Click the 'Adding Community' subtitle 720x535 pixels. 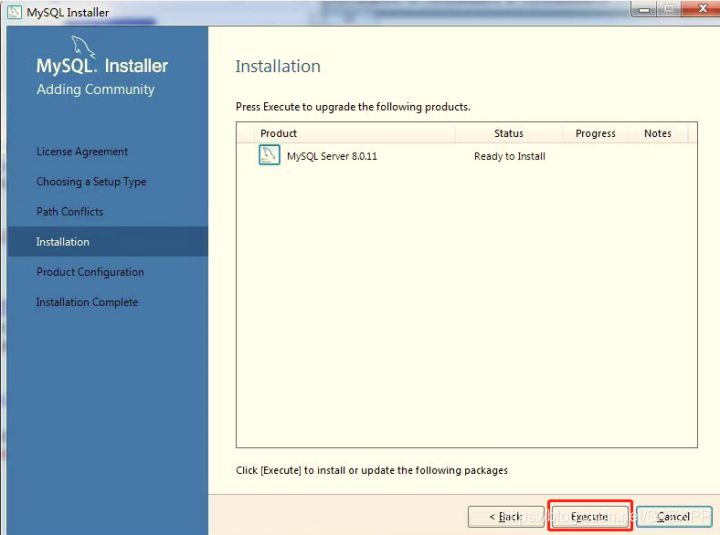click(x=96, y=89)
